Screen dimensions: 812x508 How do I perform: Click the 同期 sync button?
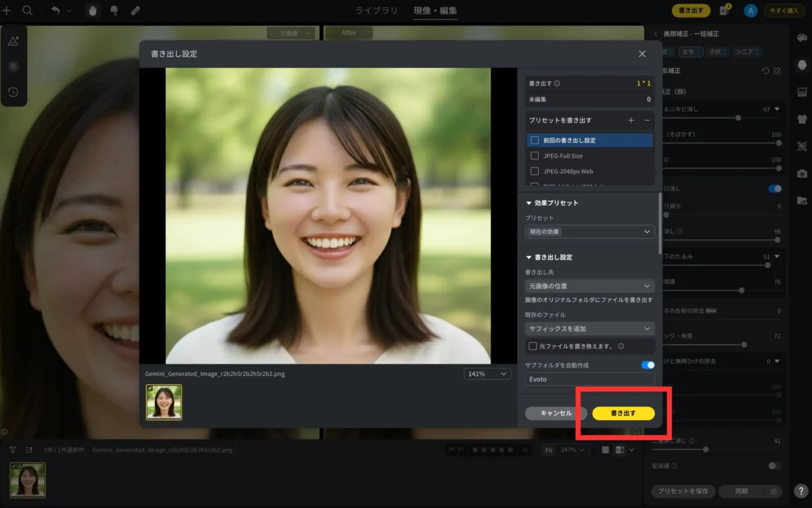[x=742, y=492]
